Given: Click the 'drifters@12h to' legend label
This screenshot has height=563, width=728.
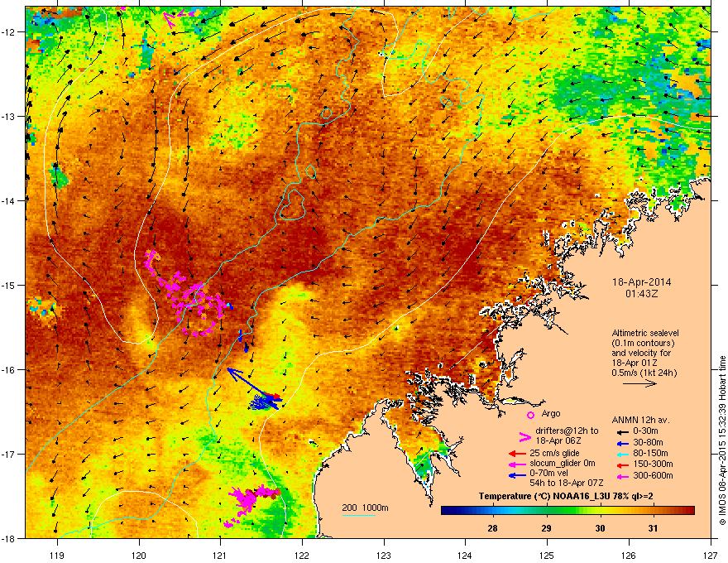Looking at the screenshot, I should point(567,431).
